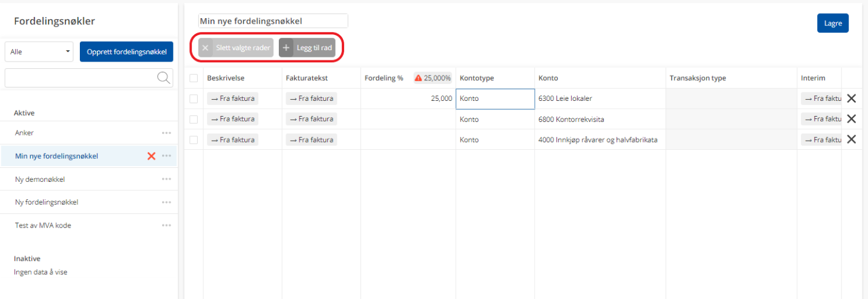Open the Alle filter dropdown
The height and width of the screenshot is (299, 868).
coord(39,52)
